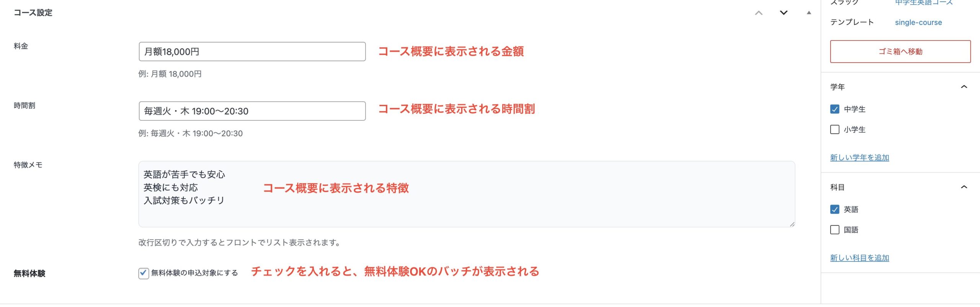The image size is (980, 307).
Task: Toggle the コース設定 panel triangle
Action: [x=808, y=13]
